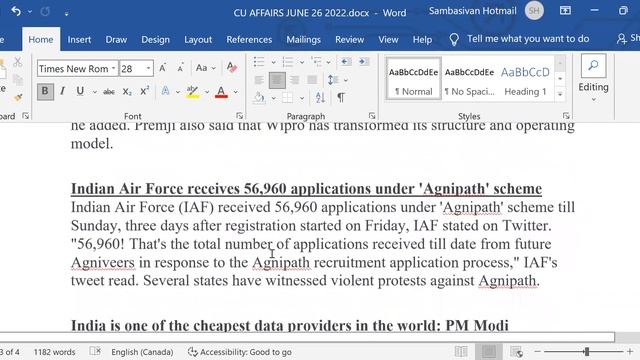Toggle Strikethrough formatting
The image size is (640, 360).
pyautogui.click(x=109, y=92)
